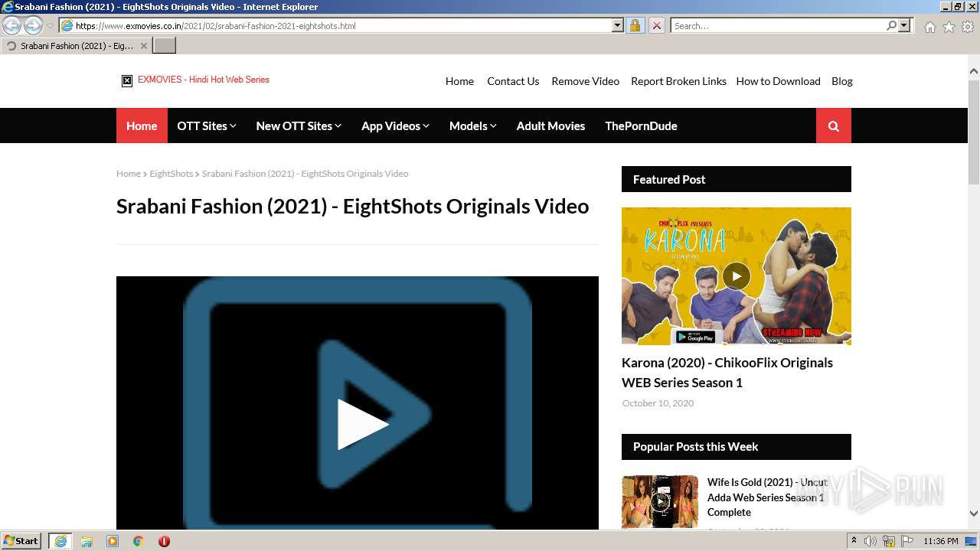980x551 pixels.
Task: Open the IE Home icon
Action: coord(929,27)
